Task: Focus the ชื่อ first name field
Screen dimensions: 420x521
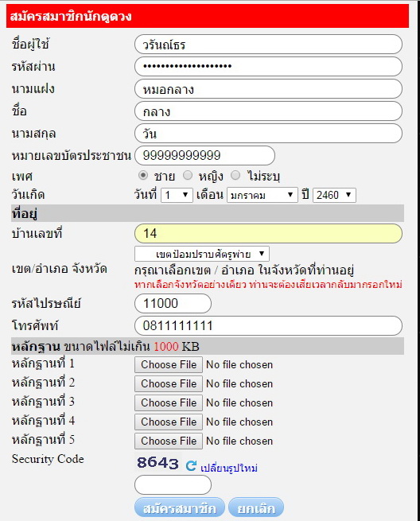Action: pyautogui.click(x=269, y=111)
